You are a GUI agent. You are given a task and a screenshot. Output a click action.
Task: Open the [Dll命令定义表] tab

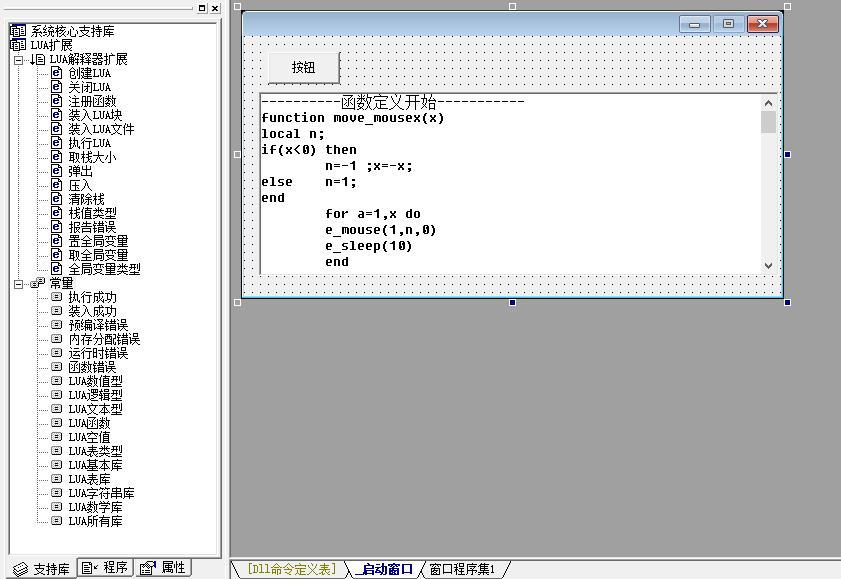click(291, 569)
